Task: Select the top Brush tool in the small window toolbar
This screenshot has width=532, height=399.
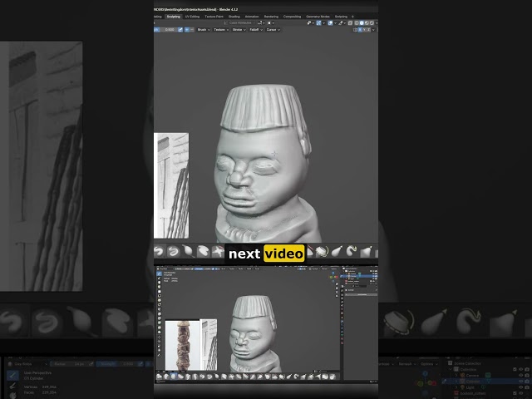Action: click(159, 273)
